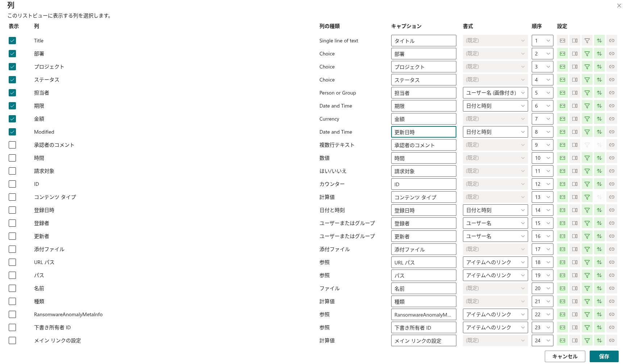Uncheck the display checkbox for Title
The width and height of the screenshot is (623, 364).
[12, 41]
